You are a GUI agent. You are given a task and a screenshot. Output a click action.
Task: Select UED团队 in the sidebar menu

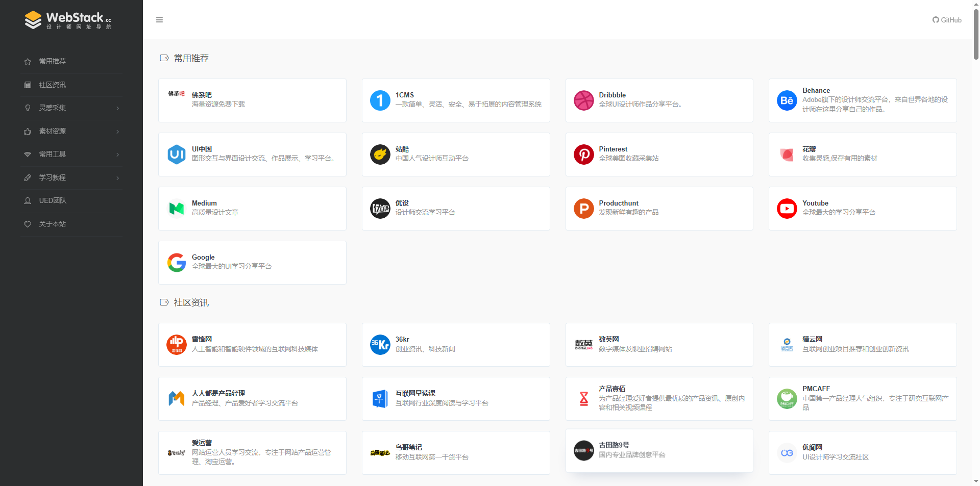click(53, 201)
